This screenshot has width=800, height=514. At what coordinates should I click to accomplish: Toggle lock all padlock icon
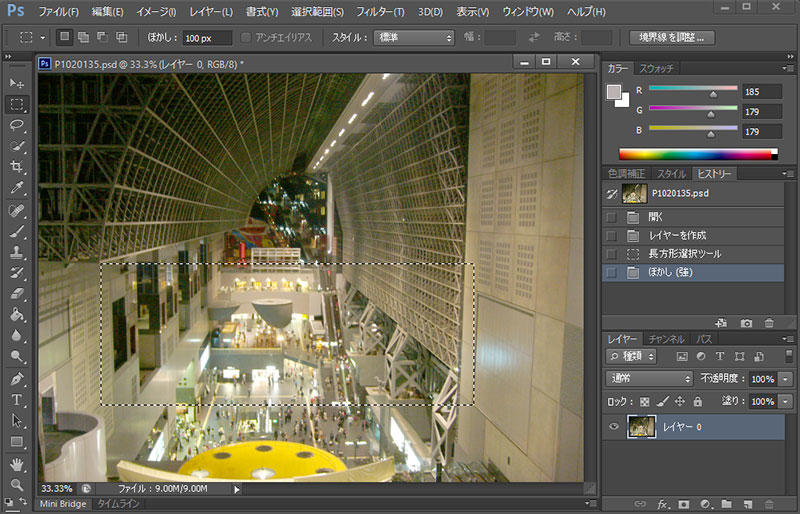click(x=697, y=402)
